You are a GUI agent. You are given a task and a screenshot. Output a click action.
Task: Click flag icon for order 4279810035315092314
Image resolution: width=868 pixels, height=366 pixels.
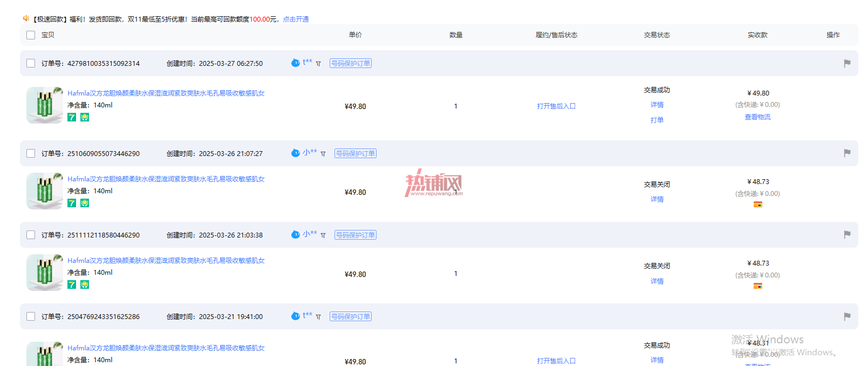pyautogui.click(x=847, y=63)
